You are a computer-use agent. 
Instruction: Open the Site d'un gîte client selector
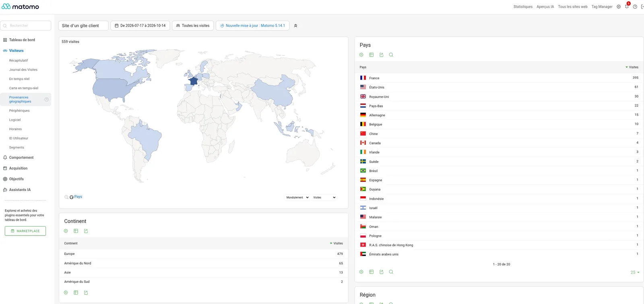(83, 25)
